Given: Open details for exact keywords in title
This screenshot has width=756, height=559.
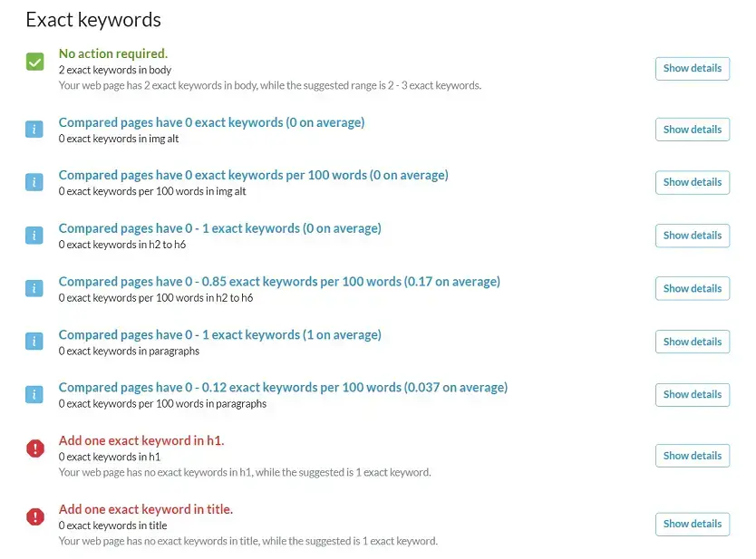Looking at the screenshot, I should click(692, 524).
